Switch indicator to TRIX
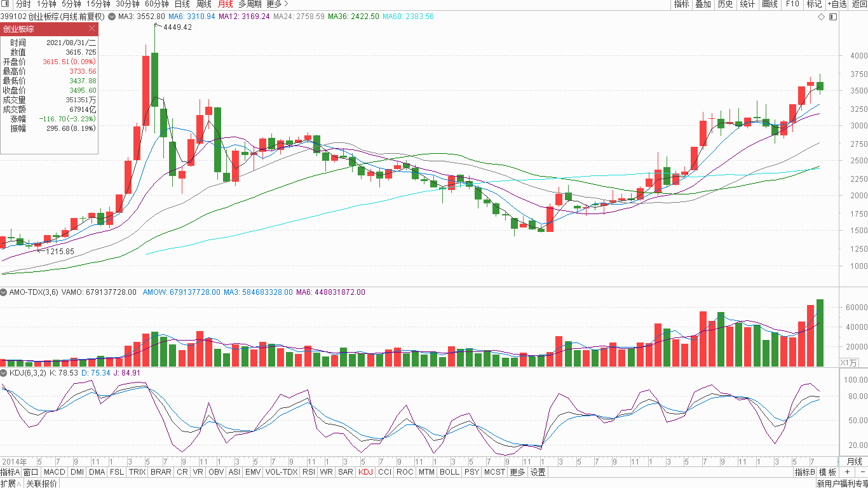This screenshot has height=488, width=868. [x=137, y=472]
